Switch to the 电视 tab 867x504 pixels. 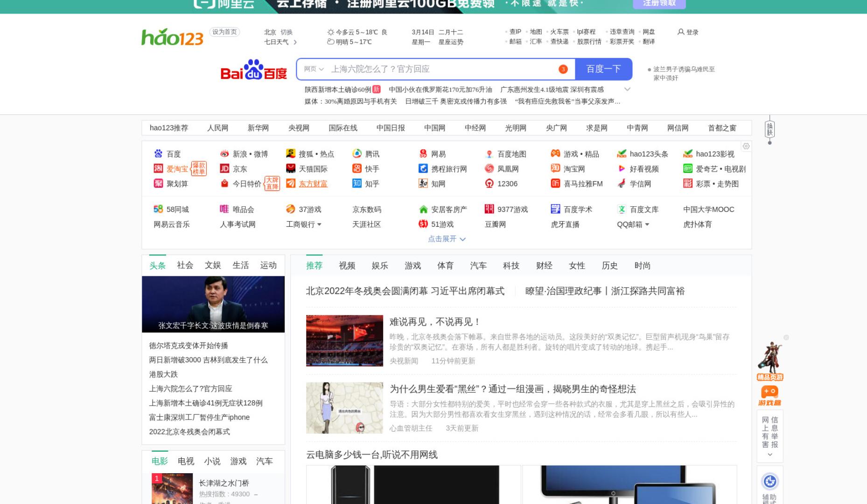coord(186,461)
